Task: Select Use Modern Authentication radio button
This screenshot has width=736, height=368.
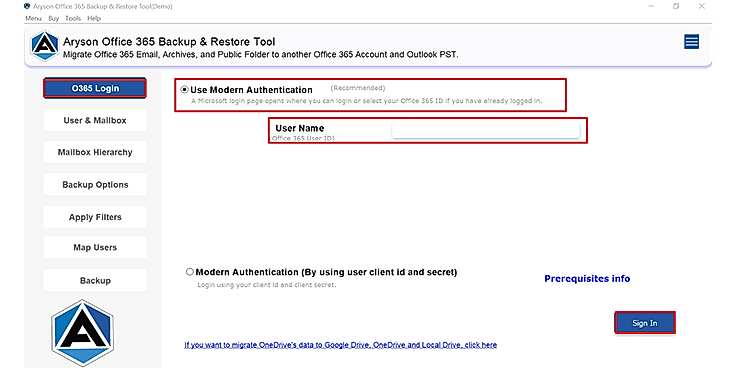Action: (184, 90)
